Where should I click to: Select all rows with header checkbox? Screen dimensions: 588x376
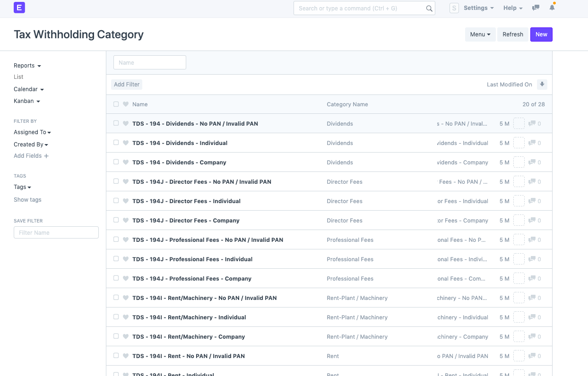(116, 104)
